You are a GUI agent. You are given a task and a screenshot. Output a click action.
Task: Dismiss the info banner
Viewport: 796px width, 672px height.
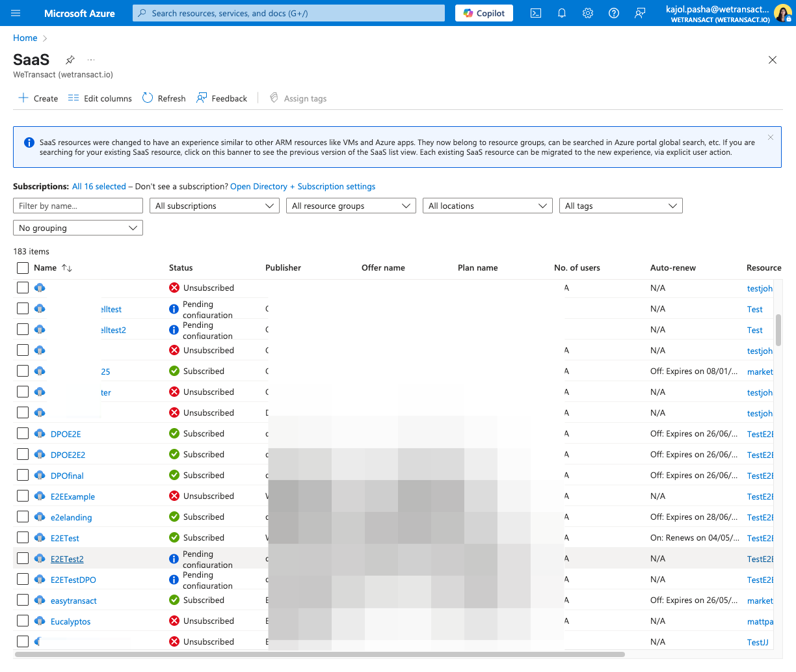point(771,137)
